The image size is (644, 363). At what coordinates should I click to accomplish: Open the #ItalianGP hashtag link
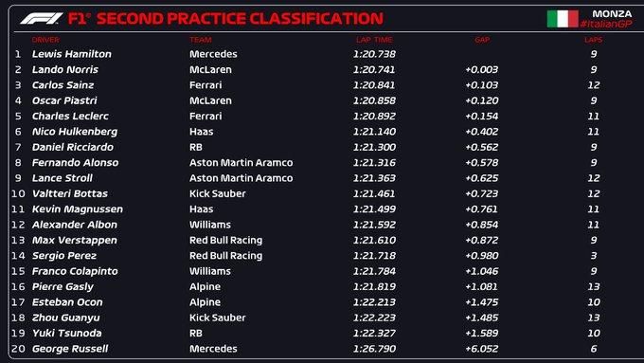point(606,25)
